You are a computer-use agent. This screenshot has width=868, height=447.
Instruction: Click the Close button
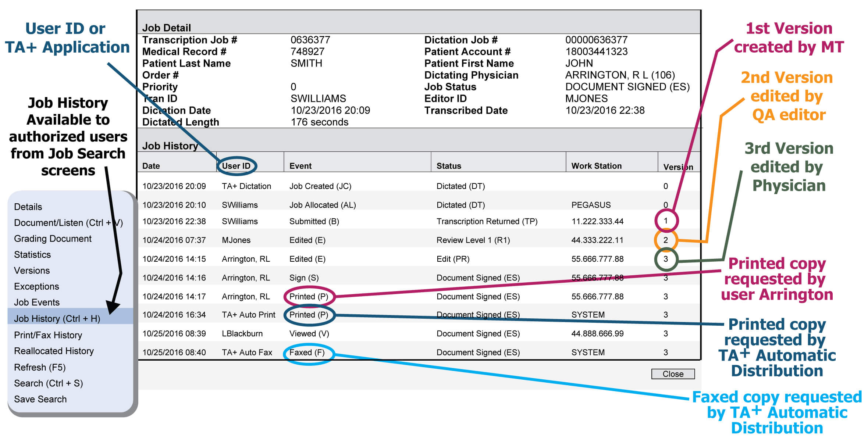[x=673, y=374]
